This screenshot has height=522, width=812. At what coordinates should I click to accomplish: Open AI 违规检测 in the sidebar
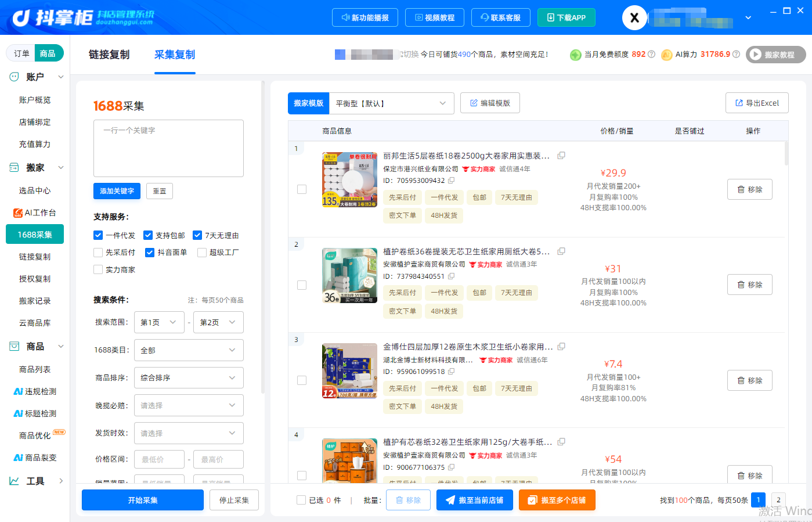[x=35, y=391]
